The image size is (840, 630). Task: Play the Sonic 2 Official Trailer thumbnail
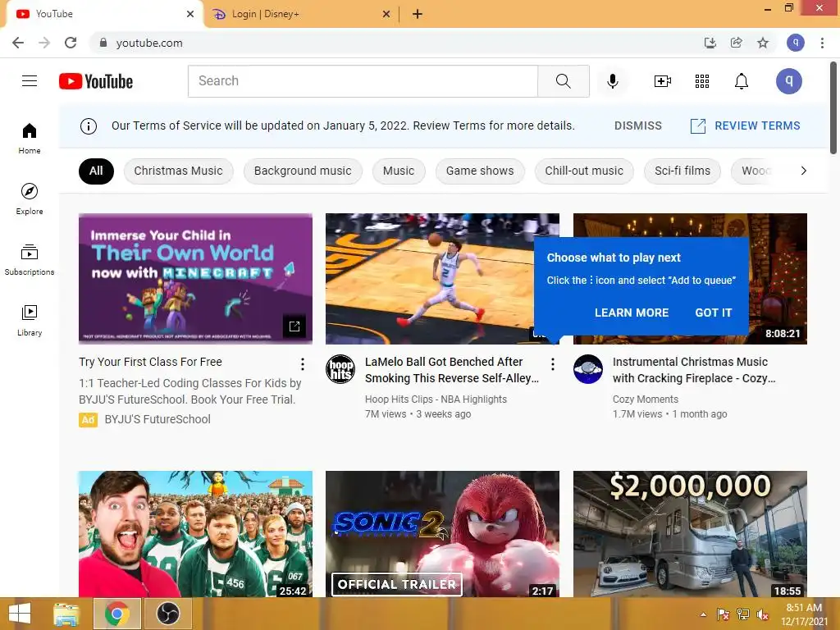(442, 534)
